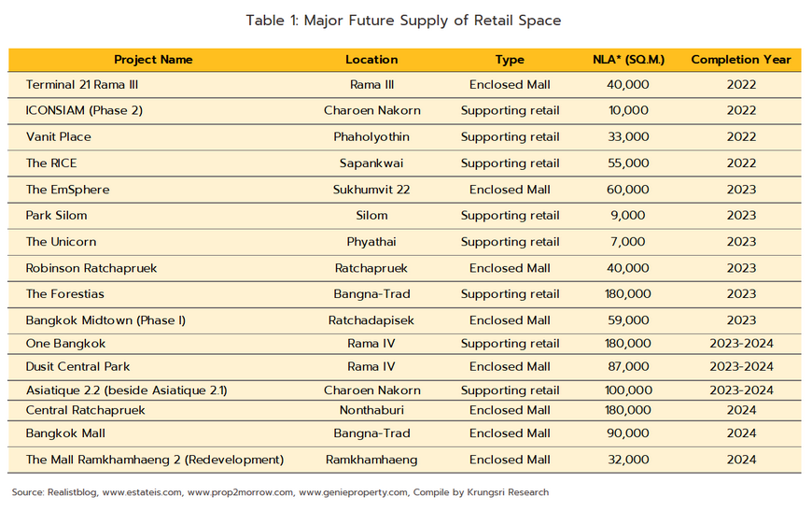Click the Type column header
The width and height of the screenshot is (812, 510).
coord(510,60)
